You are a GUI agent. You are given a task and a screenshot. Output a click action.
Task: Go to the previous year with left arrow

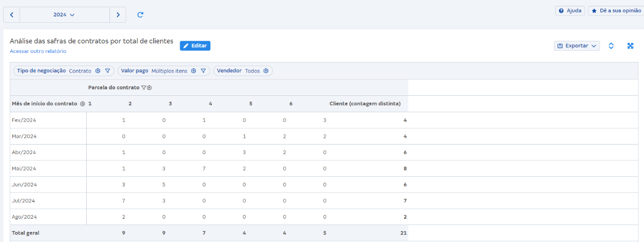[12, 15]
